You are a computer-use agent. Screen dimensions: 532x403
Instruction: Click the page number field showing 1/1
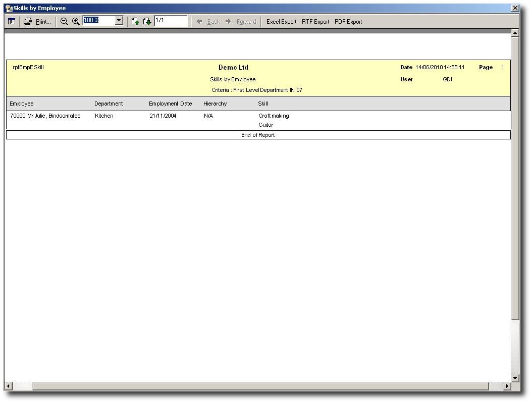[x=170, y=21]
